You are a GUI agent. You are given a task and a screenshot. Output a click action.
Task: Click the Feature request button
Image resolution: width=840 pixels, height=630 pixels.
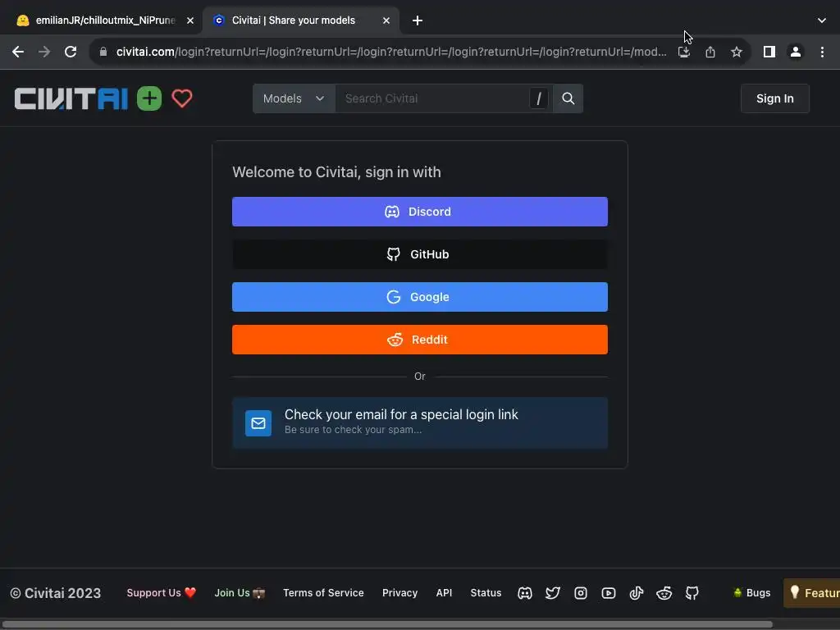click(812, 593)
